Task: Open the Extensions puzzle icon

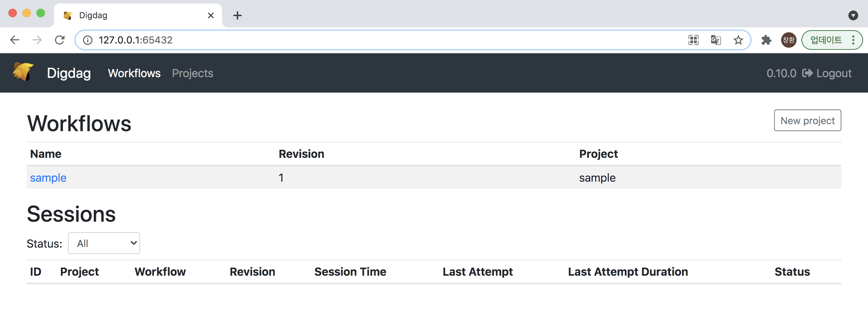Action: tap(766, 40)
